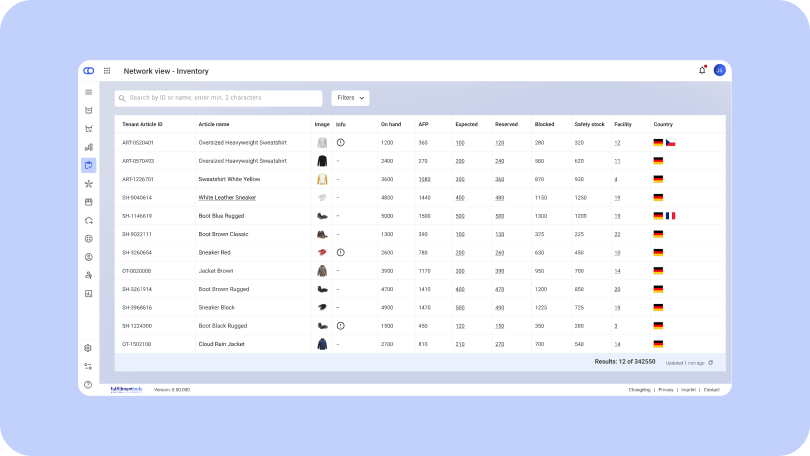Screen dimensions: 810x456
Task: Open the storefront sidebar icon
Action: coord(88,202)
